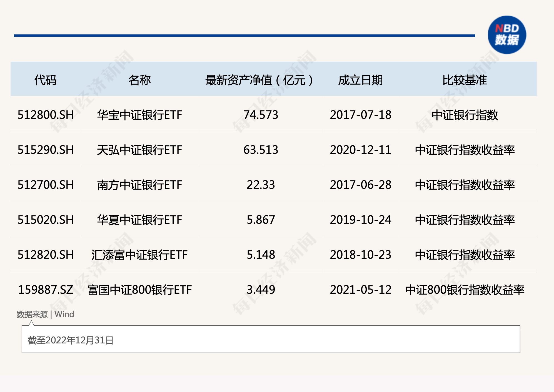Click the 数据来源 | Wind source label
Viewport: 554px width, 392px height.
(45, 314)
